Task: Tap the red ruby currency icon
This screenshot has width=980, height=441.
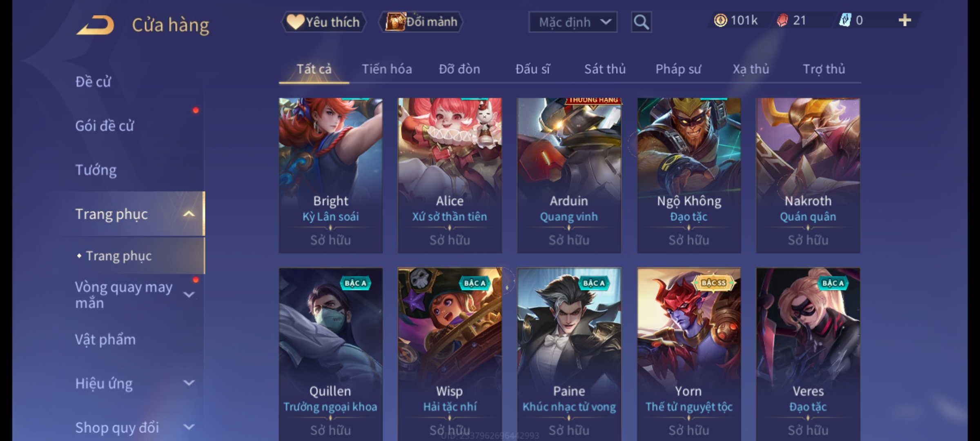Action: [782, 20]
